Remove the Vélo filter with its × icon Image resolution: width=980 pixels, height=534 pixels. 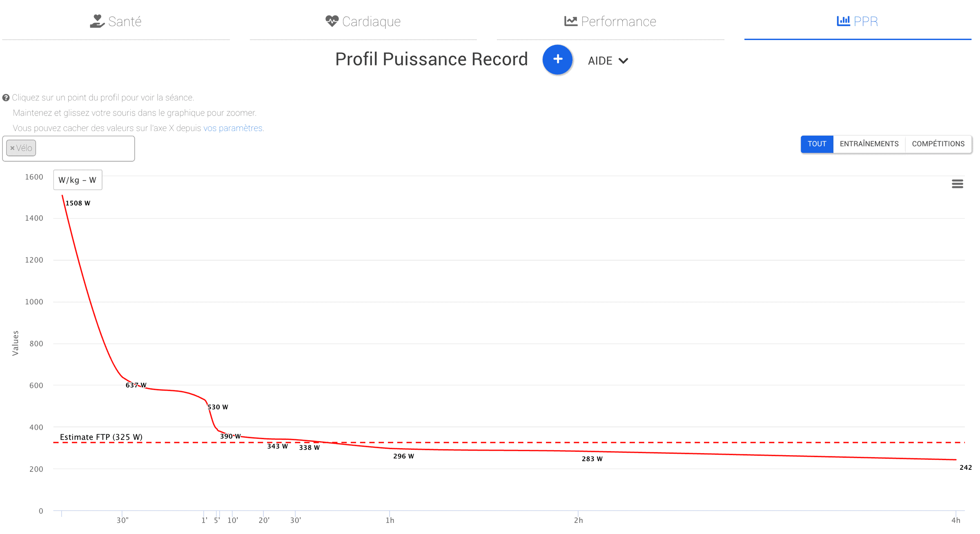pyautogui.click(x=13, y=148)
